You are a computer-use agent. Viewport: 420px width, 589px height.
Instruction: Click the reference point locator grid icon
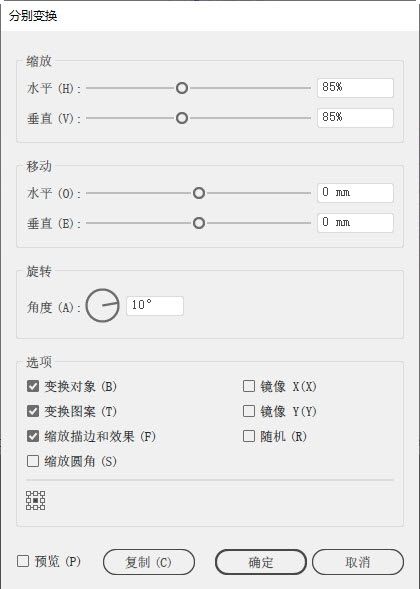click(36, 500)
